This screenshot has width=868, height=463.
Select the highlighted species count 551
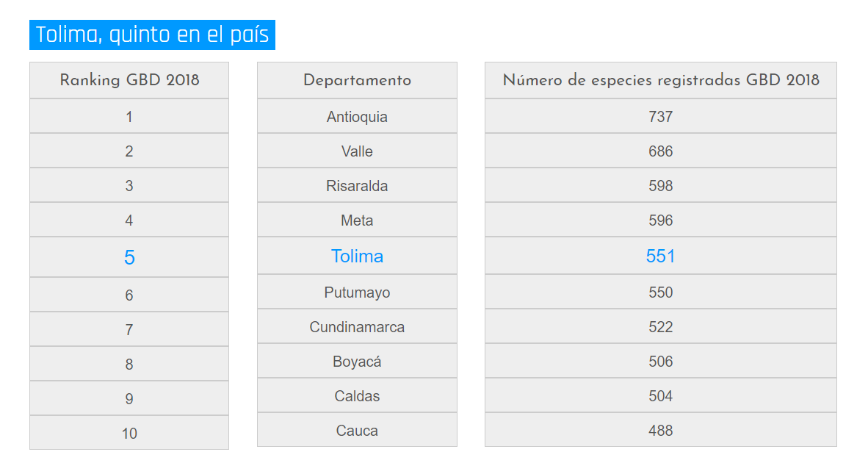coord(660,256)
